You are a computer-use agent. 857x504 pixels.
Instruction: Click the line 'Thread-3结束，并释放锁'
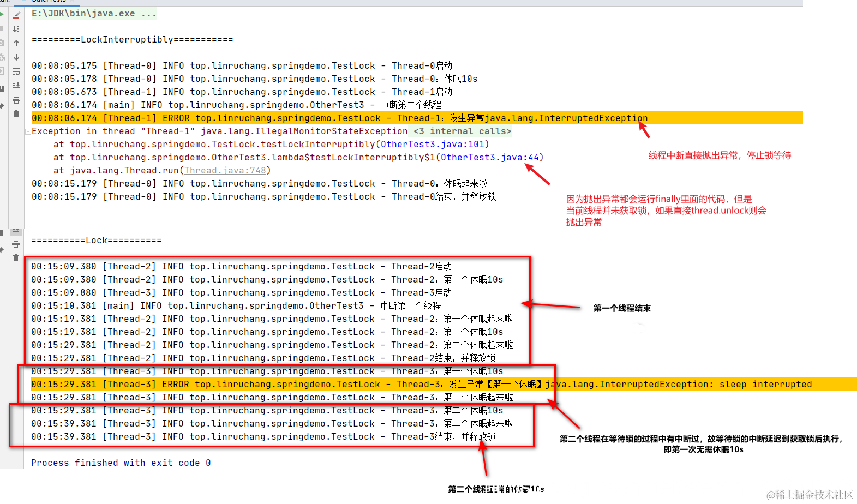pyautogui.click(x=263, y=437)
